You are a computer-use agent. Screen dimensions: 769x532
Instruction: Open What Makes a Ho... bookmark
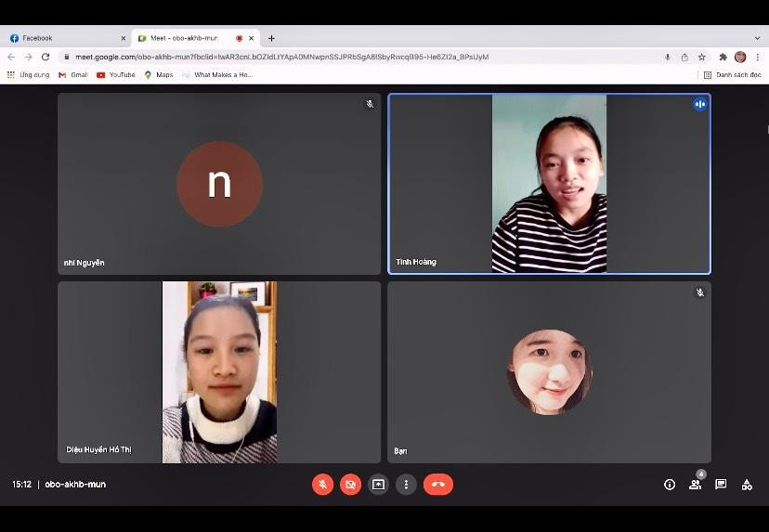tap(217, 75)
